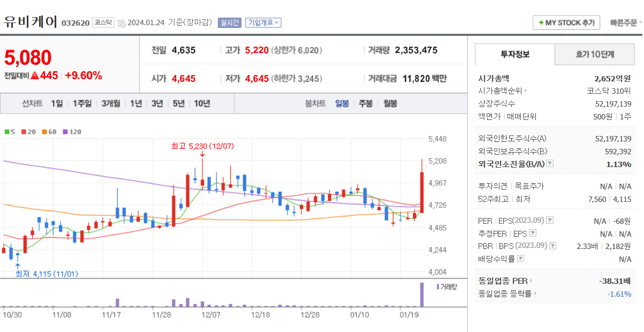Image resolution: width=644 pixels, height=332 pixels.
Task: Click the 코스닥 market label
Action: click(103, 22)
